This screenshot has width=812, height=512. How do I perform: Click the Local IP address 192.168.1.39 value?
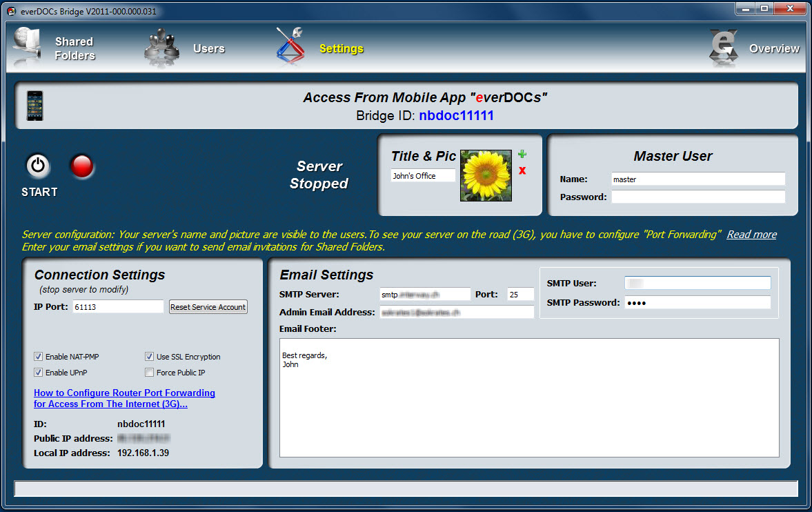pyautogui.click(x=143, y=453)
